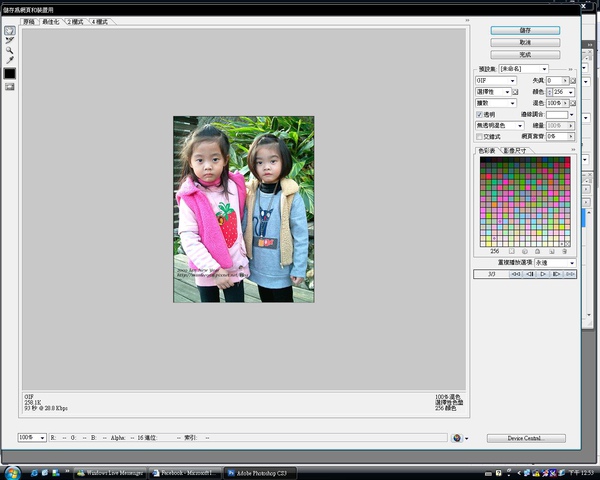Open the GIF file format dropdown
Image resolution: width=600 pixels, height=480 pixels.
point(496,81)
